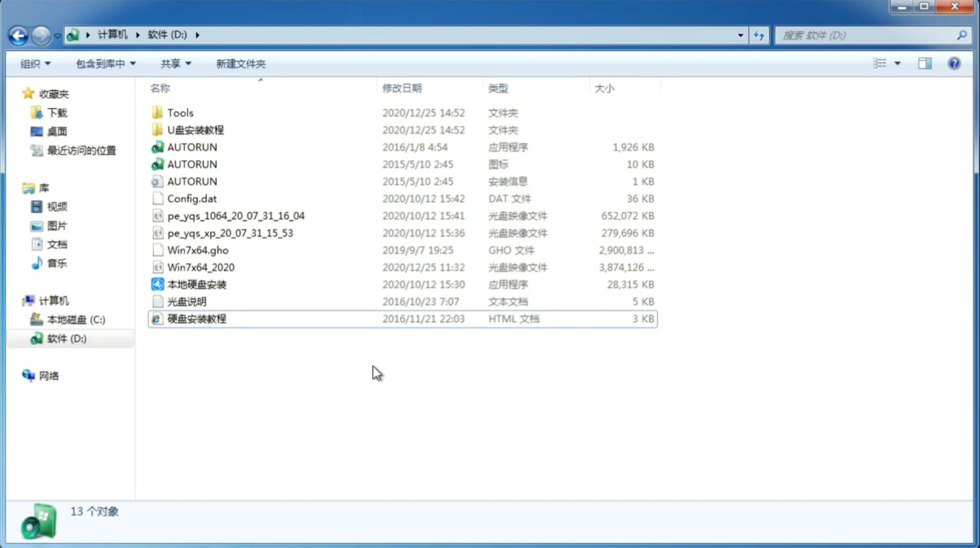
Task: Open pe_yqs_1064 disc image file
Action: 236,216
